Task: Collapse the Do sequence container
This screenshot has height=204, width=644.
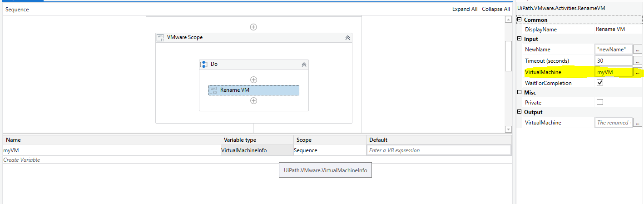Action: pyautogui.click(x=304, y=65)
